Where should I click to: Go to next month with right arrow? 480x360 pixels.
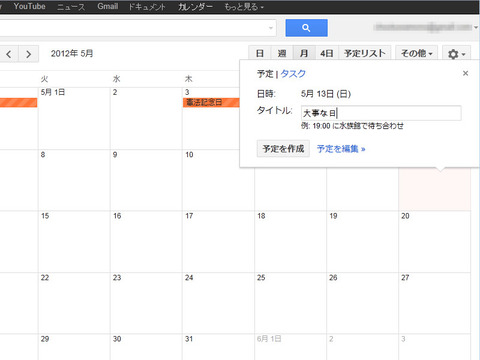(29, 54)
